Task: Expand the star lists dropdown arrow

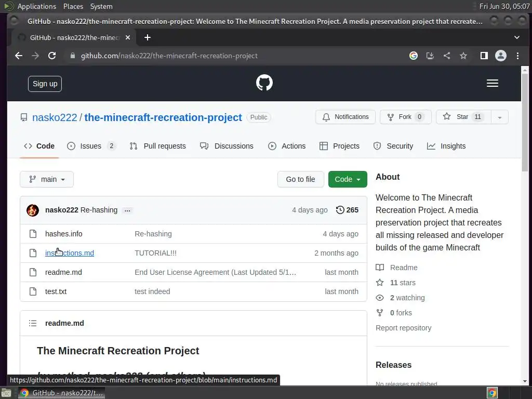Action: (499, 117)
